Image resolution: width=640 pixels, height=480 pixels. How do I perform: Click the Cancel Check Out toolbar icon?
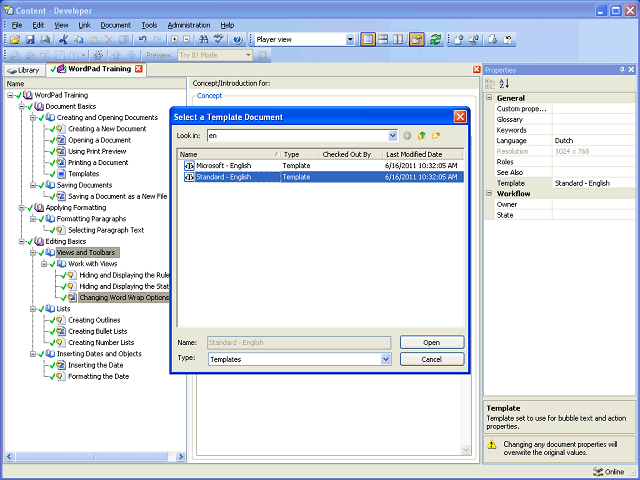[508, 40]
